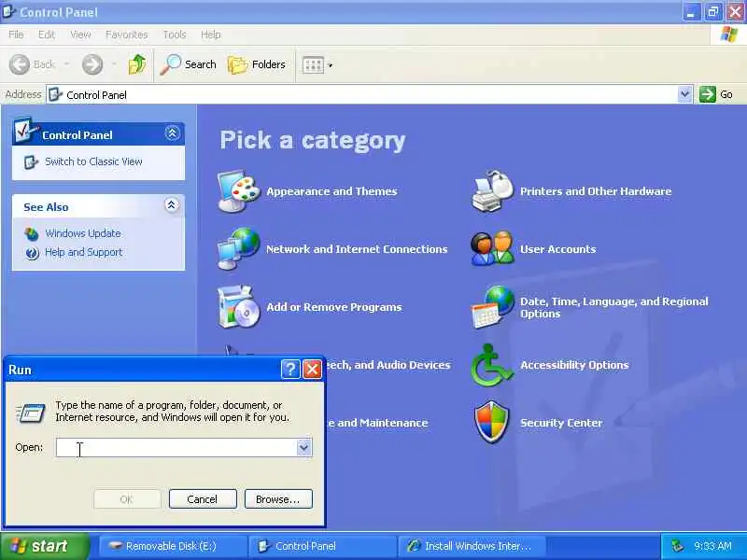Click the green Go arrow button
The image size is (747, 560).
(708, 94)
